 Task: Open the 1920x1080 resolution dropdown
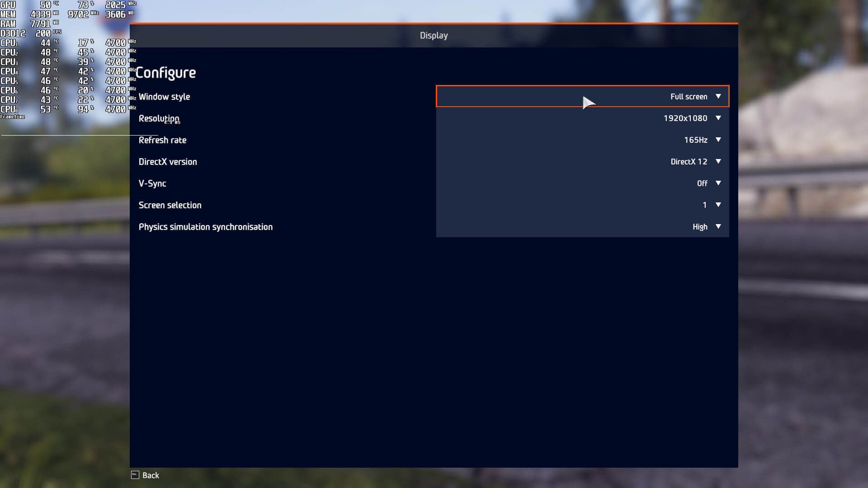(x=685, y=118)
